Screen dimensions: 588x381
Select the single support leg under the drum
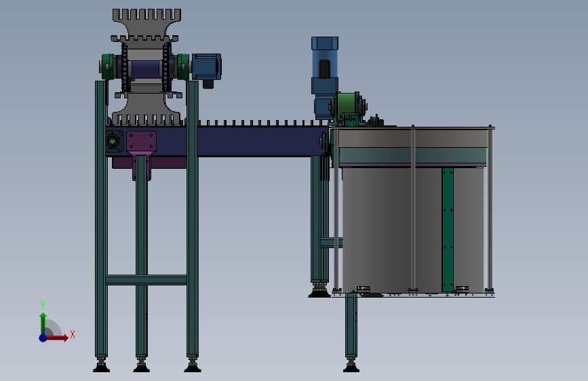click(x=351, y=332)
